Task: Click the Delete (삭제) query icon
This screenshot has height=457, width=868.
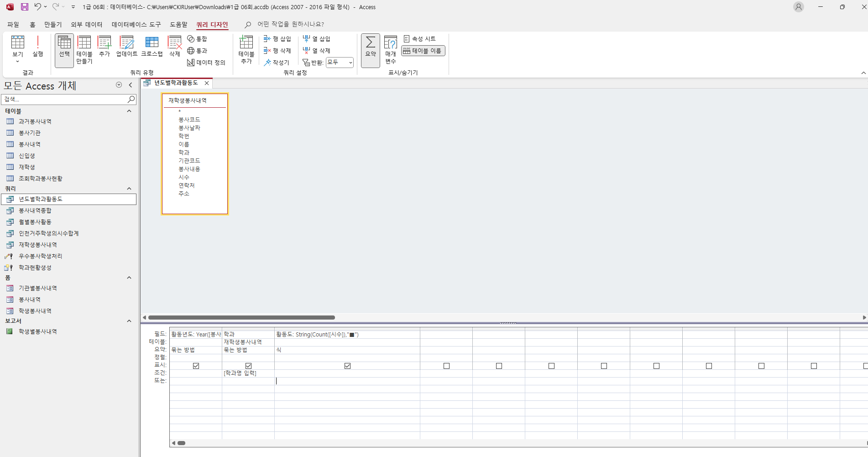Action: [174, 47]
